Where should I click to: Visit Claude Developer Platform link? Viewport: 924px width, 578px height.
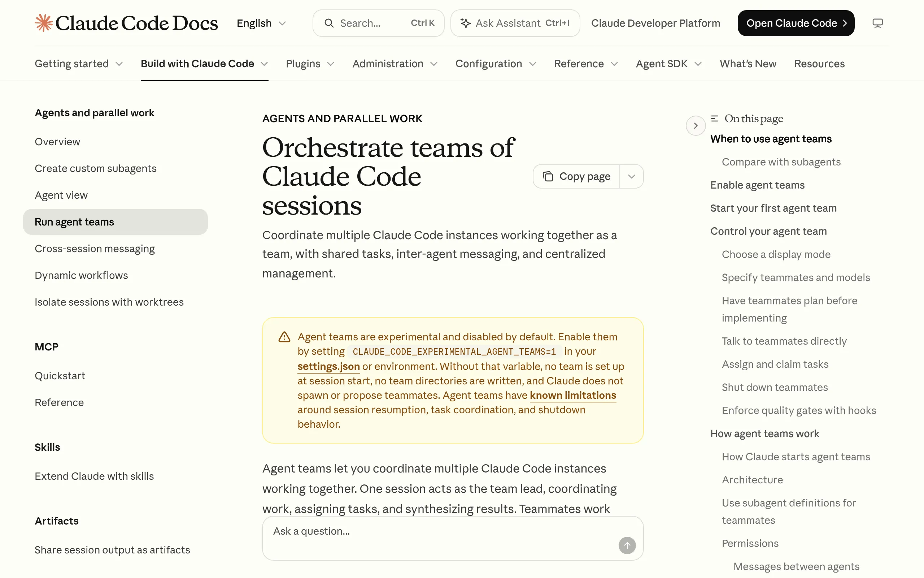pos(655,23)
